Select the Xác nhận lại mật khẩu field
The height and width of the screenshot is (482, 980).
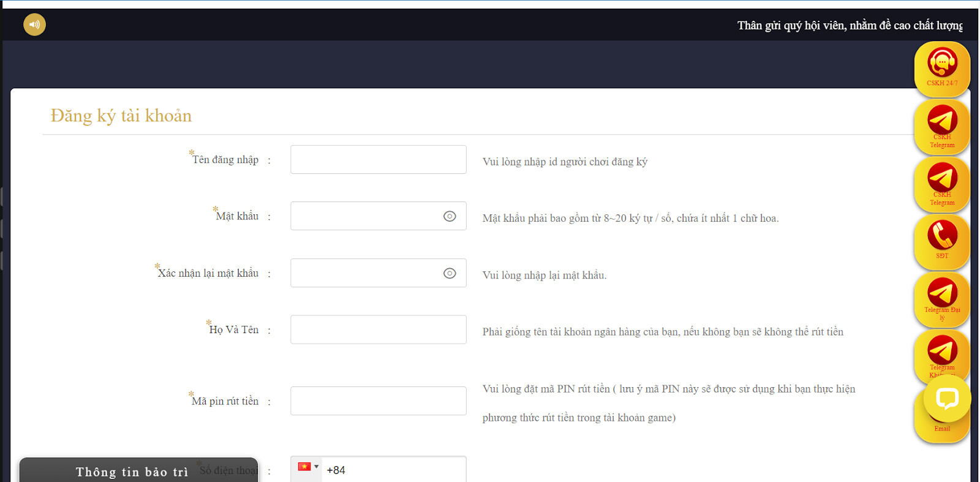(x=364, y=273)
